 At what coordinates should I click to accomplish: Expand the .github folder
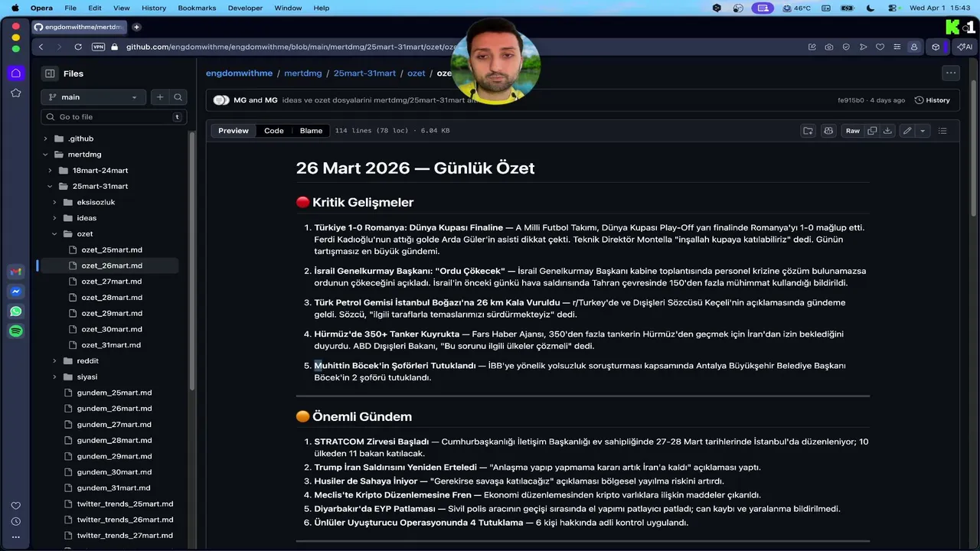45,139
